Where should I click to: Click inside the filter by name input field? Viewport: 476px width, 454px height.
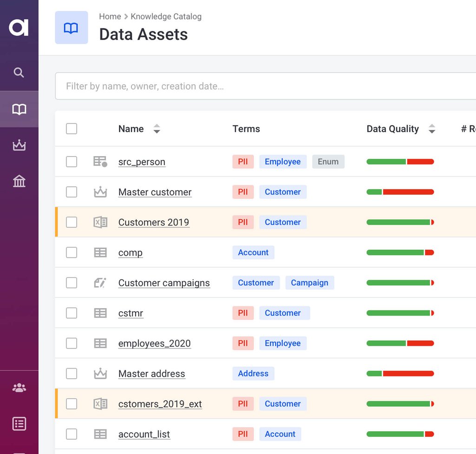(186, 86)
